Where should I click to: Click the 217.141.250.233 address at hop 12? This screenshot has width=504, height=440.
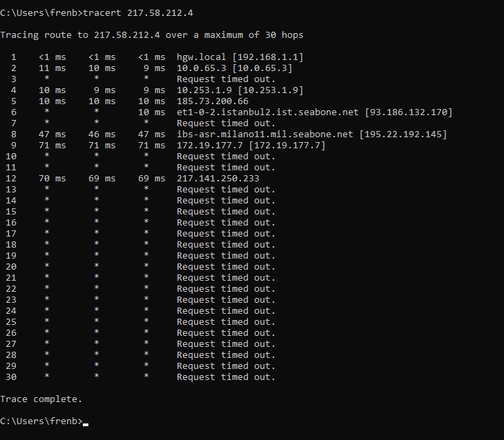[218, 178]
